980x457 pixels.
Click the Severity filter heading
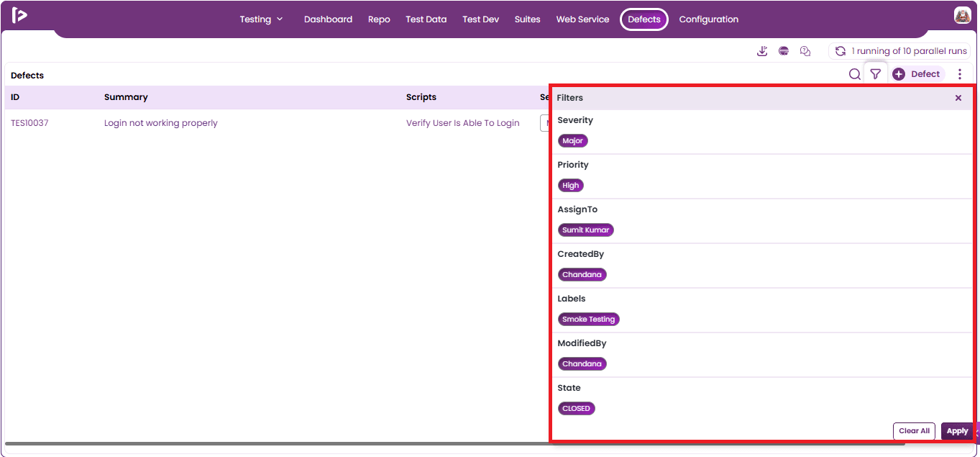(x=575, y=120)
